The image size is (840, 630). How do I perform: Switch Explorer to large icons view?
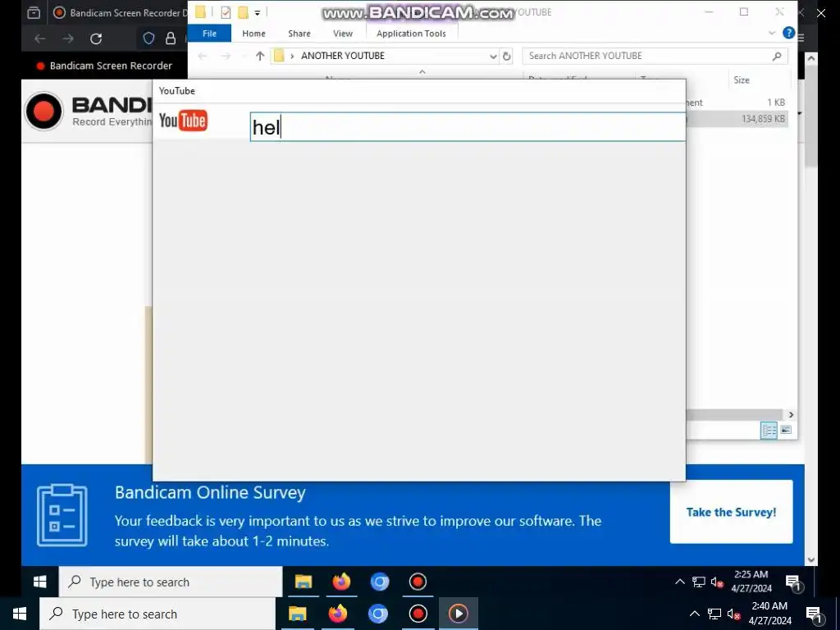pos(786,430)
